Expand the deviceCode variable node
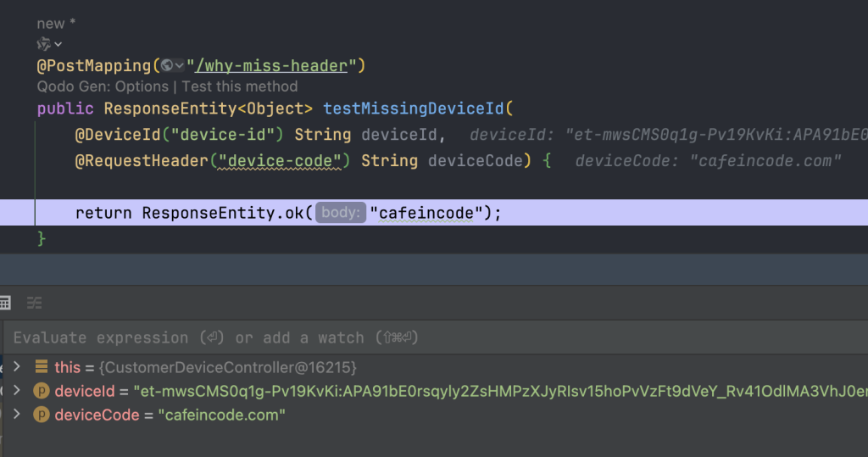Viewport: 868px width, 457px height. [16, 415]
